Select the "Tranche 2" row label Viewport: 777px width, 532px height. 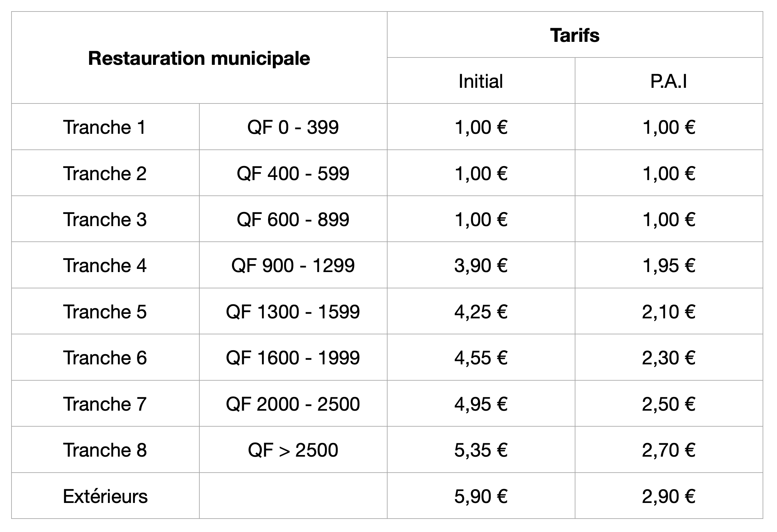pyautogui.click(x=105, y=173)
